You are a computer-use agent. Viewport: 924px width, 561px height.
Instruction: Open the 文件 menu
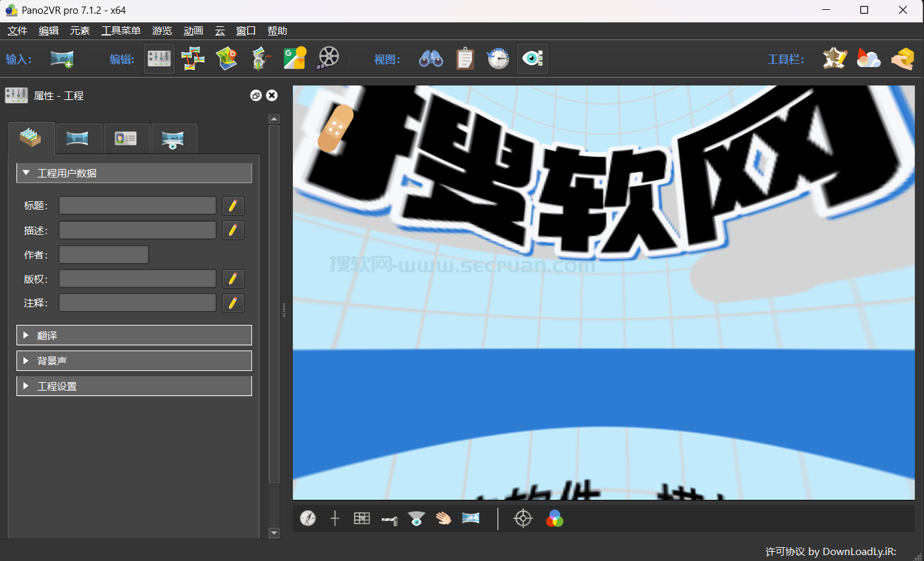click(x=18, y=31)
